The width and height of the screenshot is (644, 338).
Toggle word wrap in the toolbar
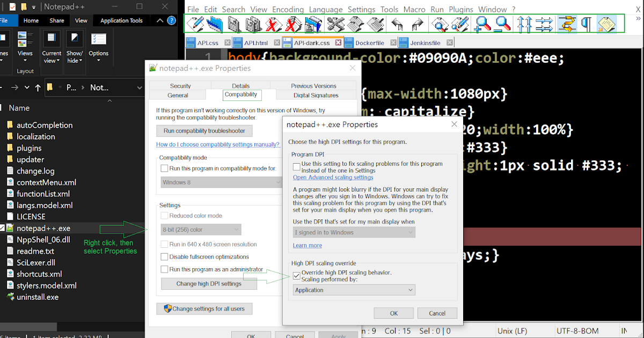coord(567,24)
